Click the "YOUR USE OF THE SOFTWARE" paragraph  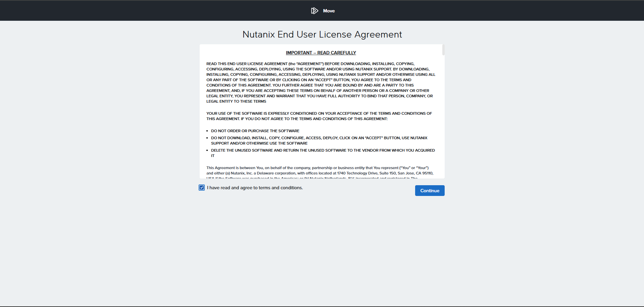pos(319,116)
